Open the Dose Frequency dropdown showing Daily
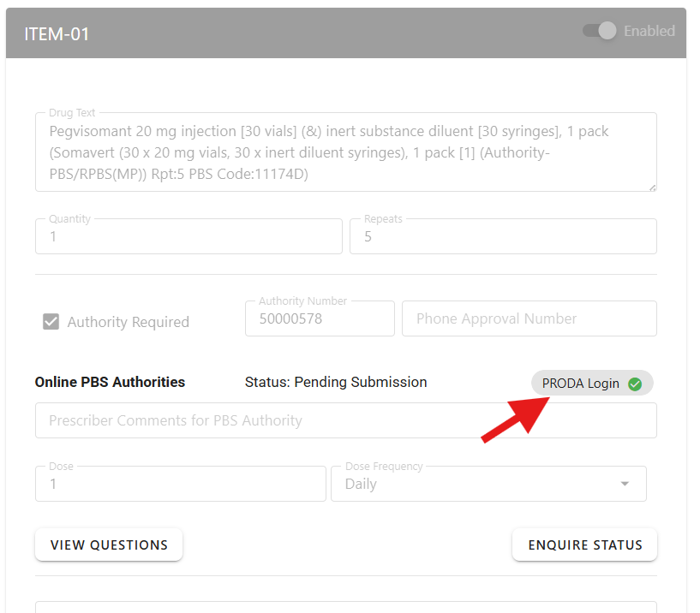Screen dimensions: 700x613 [480, 484]
